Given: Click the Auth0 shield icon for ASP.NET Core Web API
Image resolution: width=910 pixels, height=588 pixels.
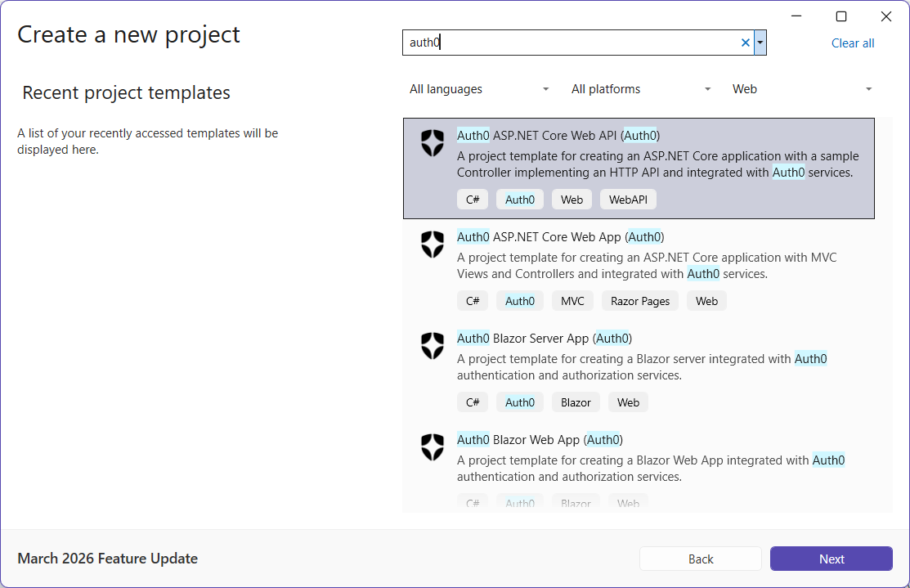Looking at the screenshot, I should point(433,143).
